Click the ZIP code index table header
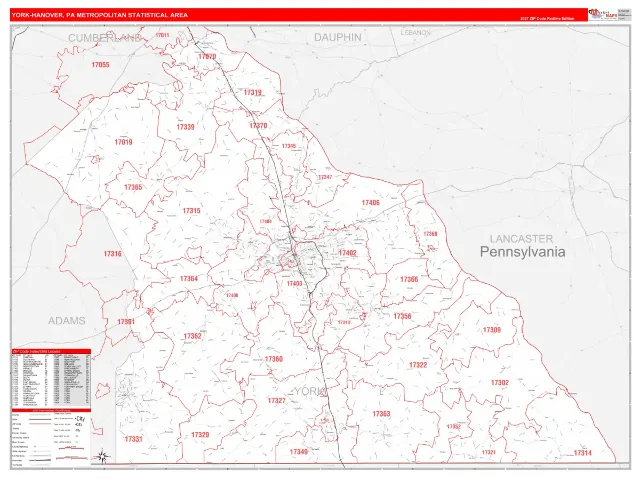 [x=51, y=351]
